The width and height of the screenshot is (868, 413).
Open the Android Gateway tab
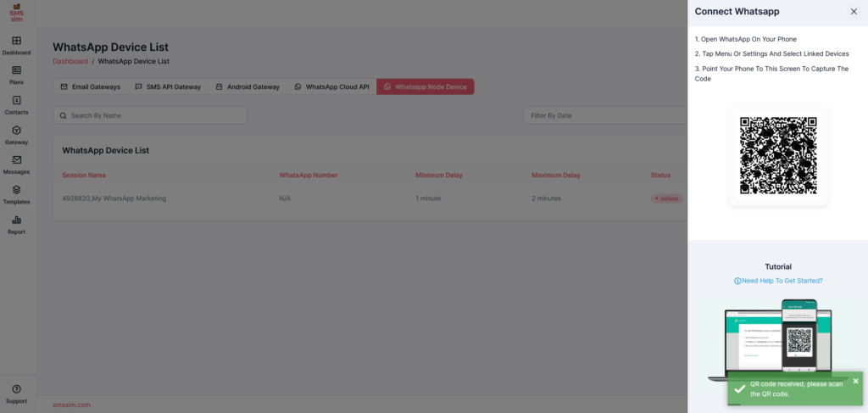point(248,87)
